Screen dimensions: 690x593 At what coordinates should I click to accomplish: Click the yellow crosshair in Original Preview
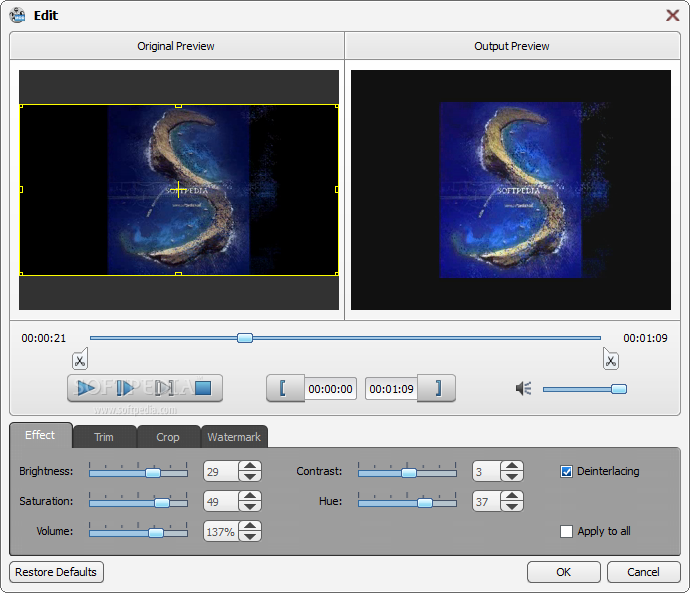pyautogui.click(x=178, y=190)
